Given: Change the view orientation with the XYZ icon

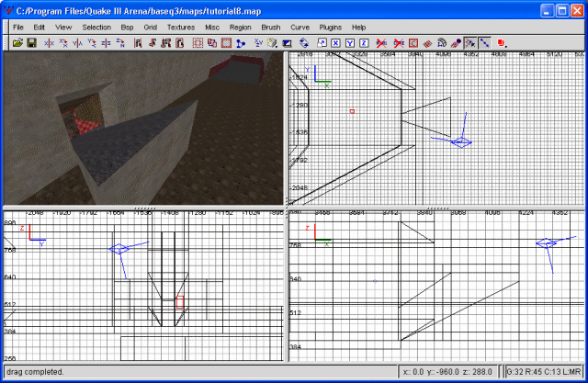Looking at the screenshot, I should pos(258,43).
